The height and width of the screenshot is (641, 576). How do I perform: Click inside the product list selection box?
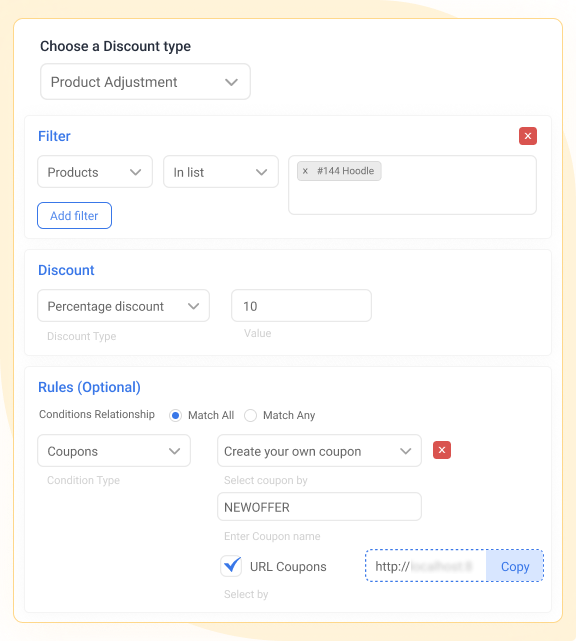tap(412, 185)
